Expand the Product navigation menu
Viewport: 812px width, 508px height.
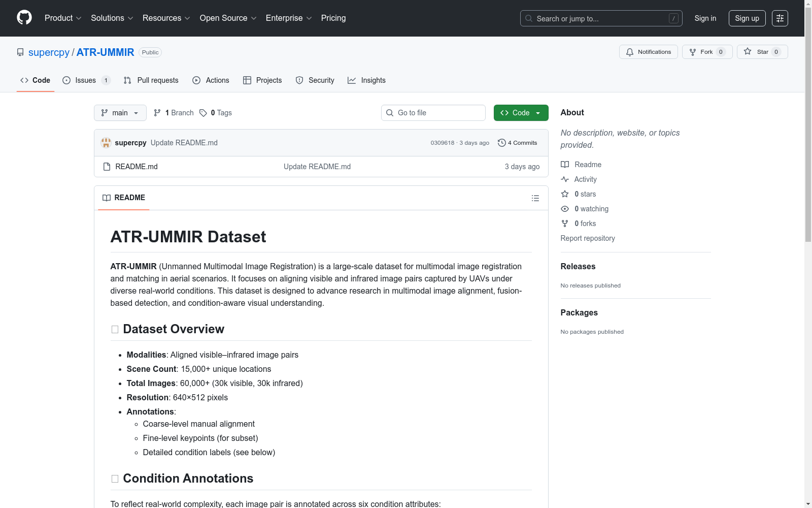(x=62, y=18)
